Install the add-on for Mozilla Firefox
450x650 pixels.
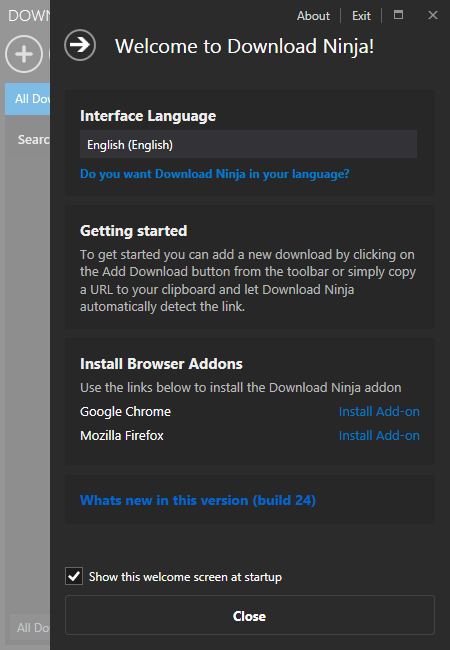(379, 436)
